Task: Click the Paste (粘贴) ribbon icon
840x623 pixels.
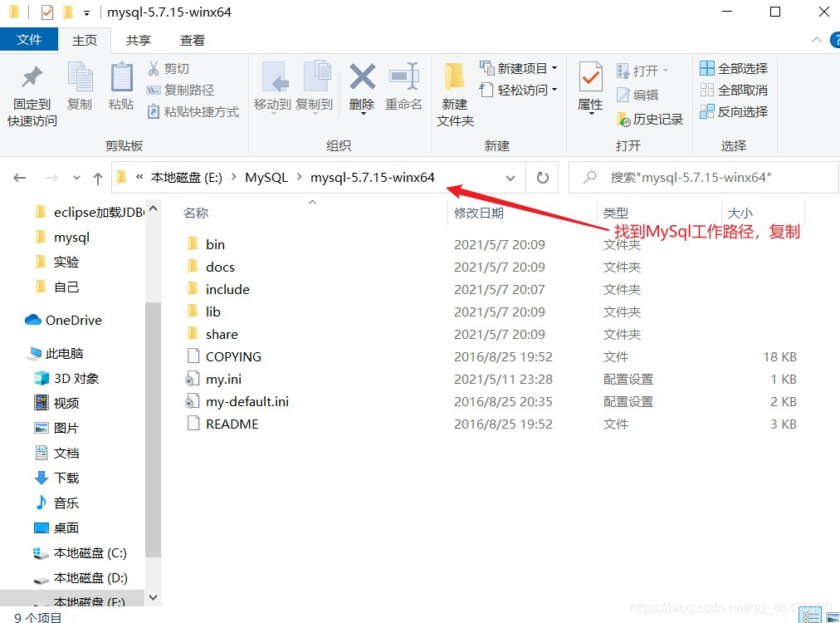Action: (122, 76)
